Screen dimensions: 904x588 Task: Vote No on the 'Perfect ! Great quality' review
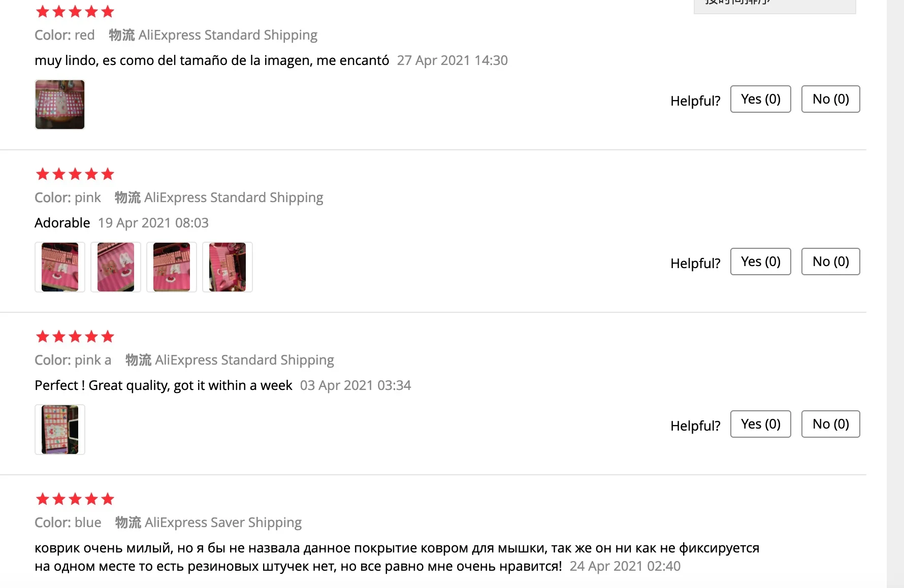click(831, 424)
